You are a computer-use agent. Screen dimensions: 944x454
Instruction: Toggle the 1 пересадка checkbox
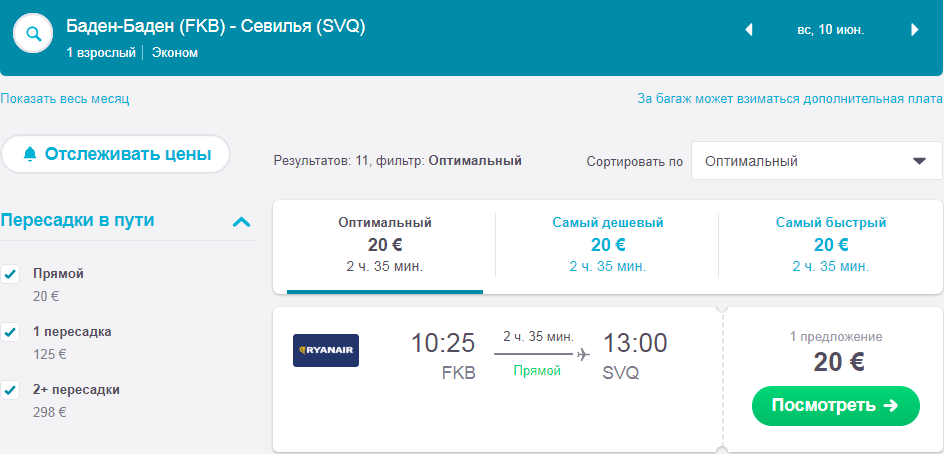(11, 332)
